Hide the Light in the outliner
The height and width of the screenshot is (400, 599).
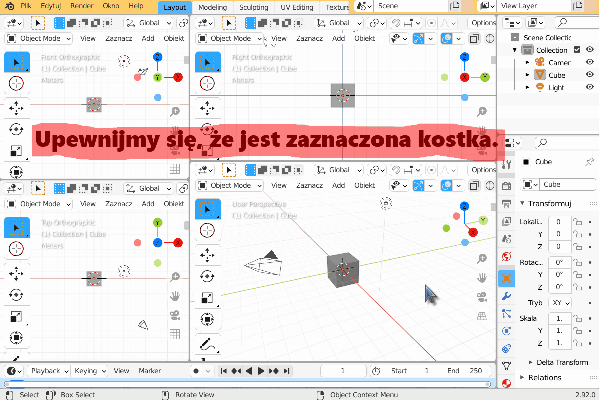590,87
